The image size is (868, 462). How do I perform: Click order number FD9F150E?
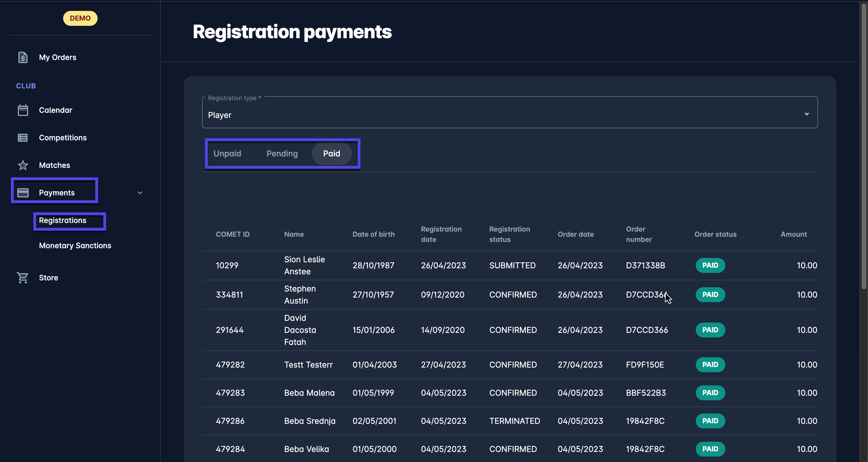click(x=645, y=365)
